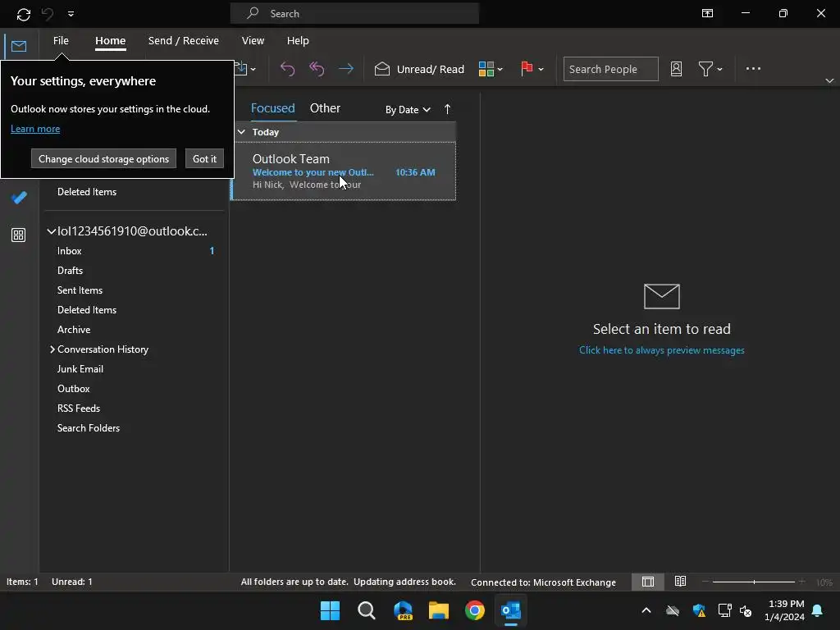This screenshot has height=630, width=840.
Task: Click the Reply arrow icon
Action: (288, 69)
